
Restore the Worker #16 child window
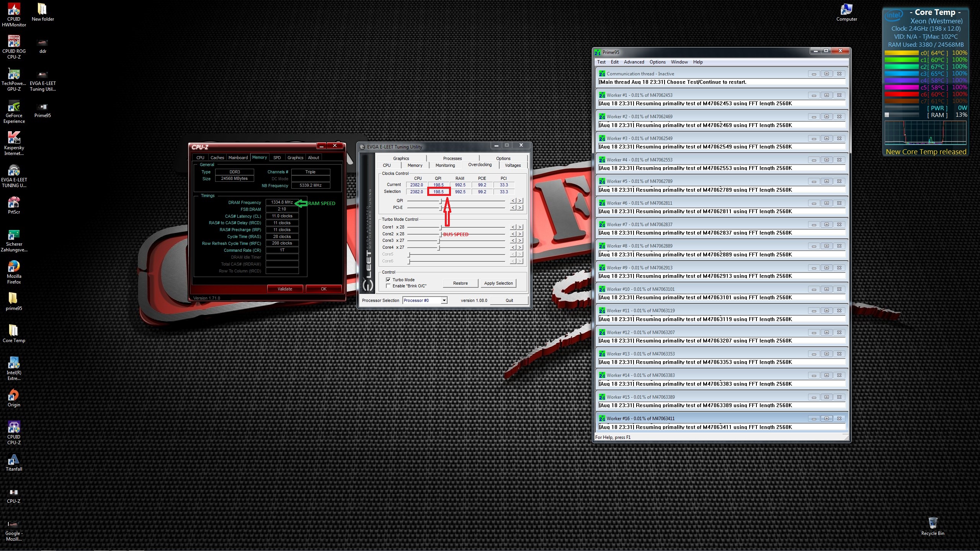(x=826, y=419)
